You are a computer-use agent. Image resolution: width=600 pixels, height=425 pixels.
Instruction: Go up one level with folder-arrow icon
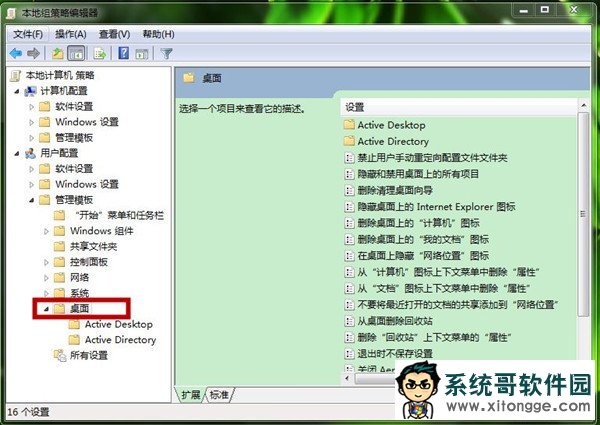click(57, 54)
